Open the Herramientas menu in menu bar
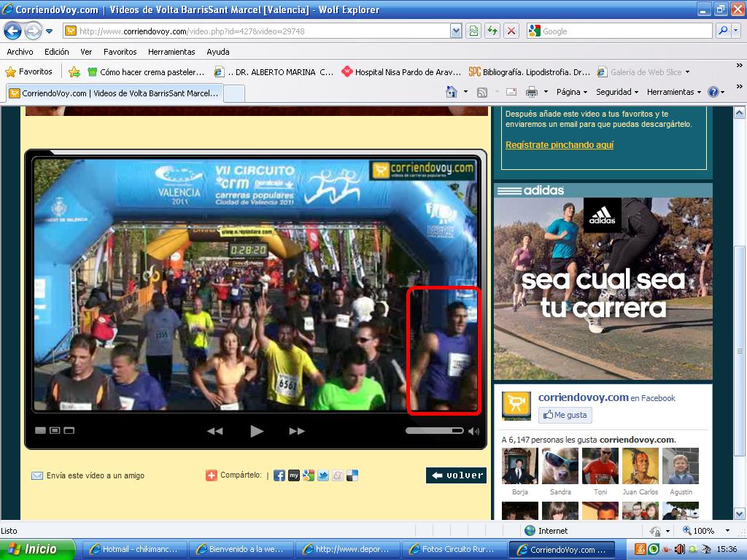Screen dimensions: 747x560 click(x=171, y=52)
